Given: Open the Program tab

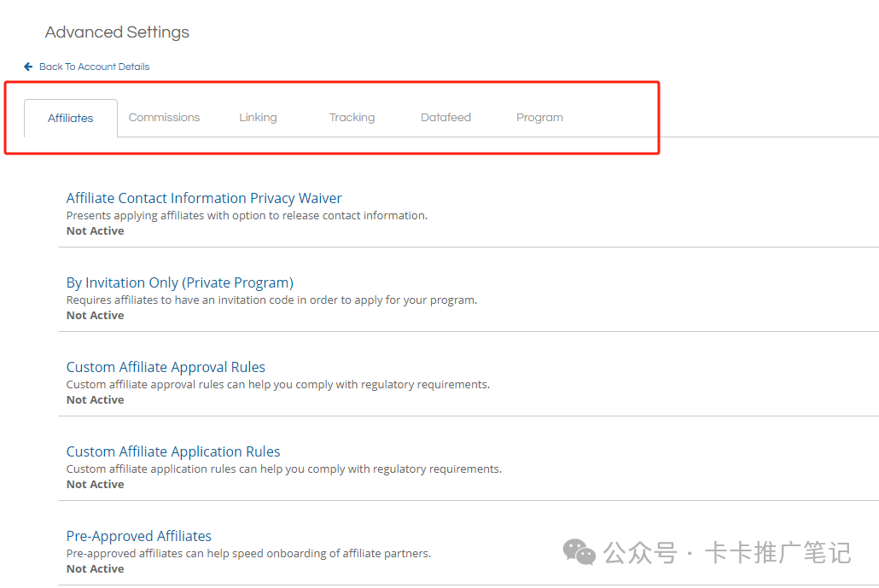Looking at the screenshot, I should [x=539, y=118].
